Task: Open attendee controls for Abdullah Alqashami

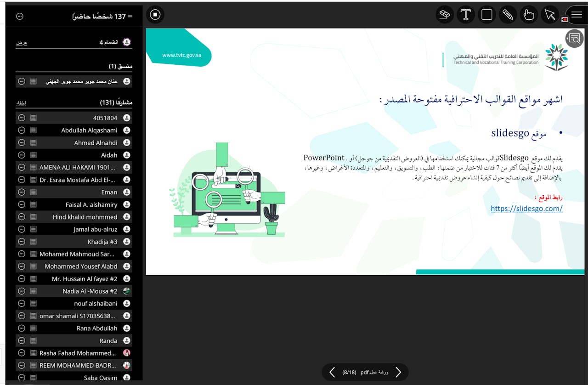Action: click(x=21, y=130)
